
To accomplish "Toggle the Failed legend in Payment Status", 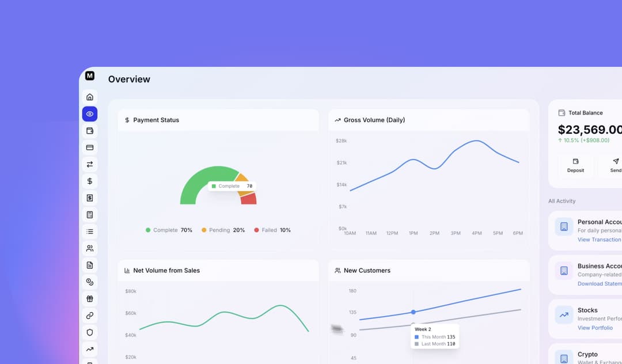I will click(x=272, y=230).
